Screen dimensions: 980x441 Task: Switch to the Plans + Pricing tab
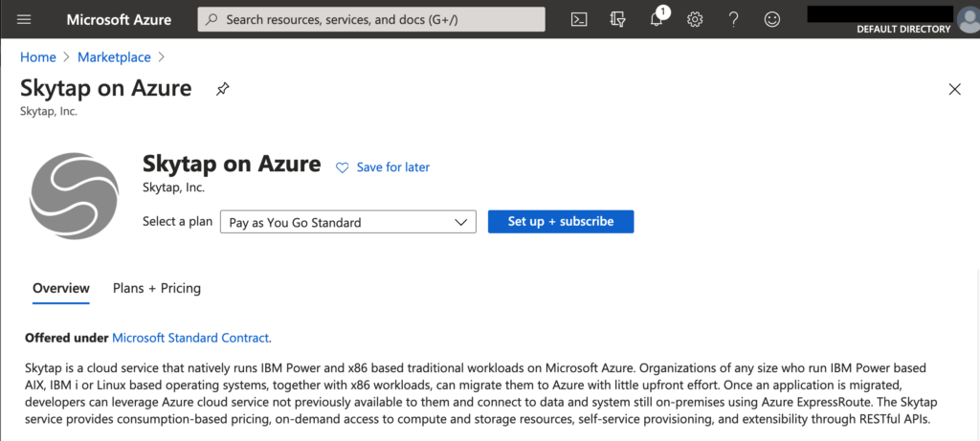point(157,288)
